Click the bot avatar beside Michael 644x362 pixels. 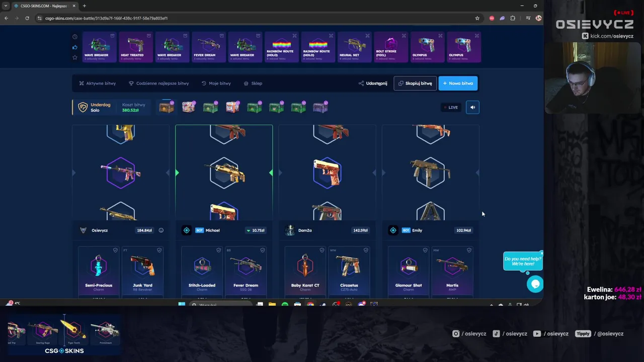tap(187, 230)
